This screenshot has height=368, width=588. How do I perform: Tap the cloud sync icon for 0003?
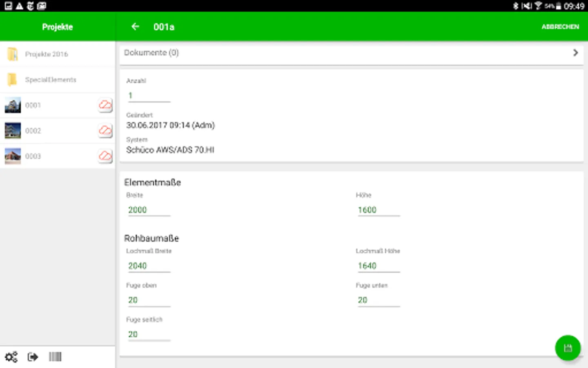[x=105, y=156]
